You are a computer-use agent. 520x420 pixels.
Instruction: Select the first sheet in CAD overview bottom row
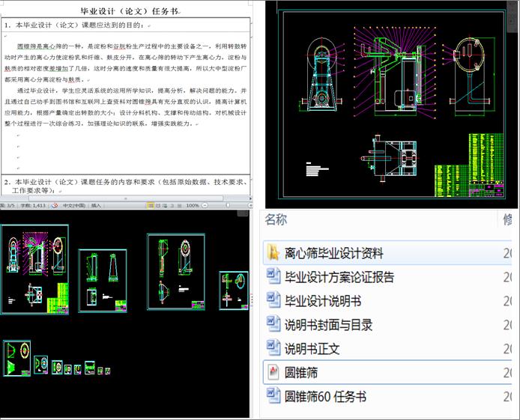[17, 358]
